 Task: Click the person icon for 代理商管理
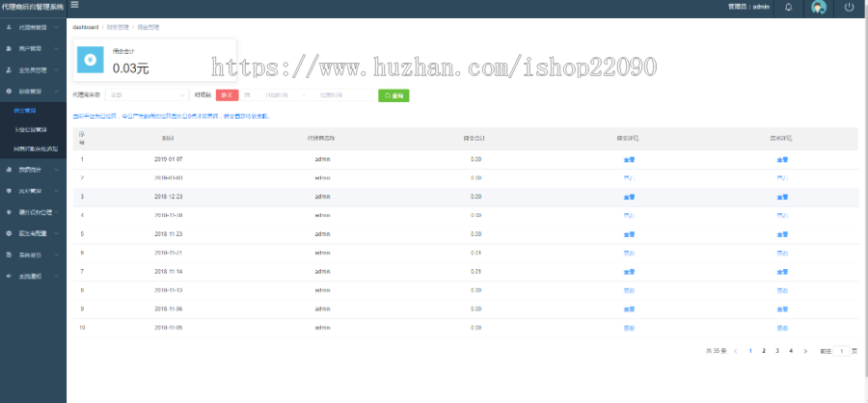click(x=9, y=27)
